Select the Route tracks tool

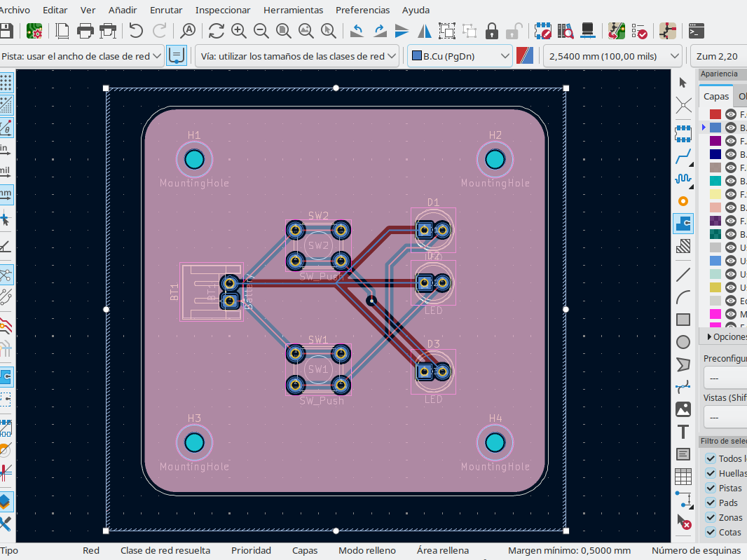coord(683,155)
